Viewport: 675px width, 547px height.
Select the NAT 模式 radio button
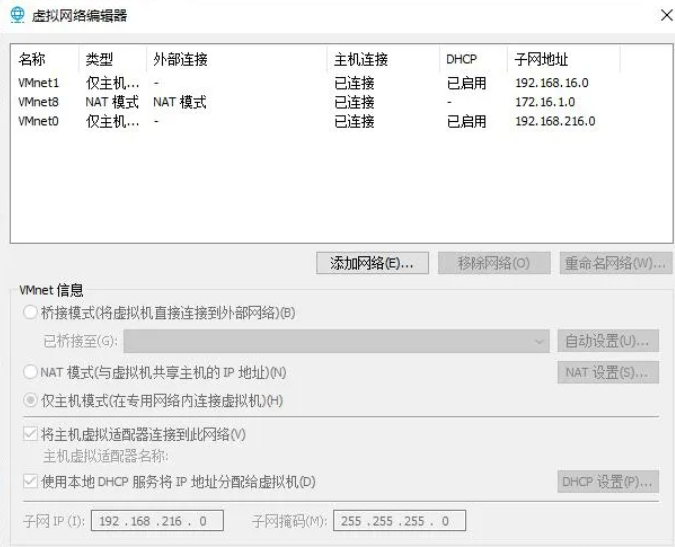click(30, 372)
